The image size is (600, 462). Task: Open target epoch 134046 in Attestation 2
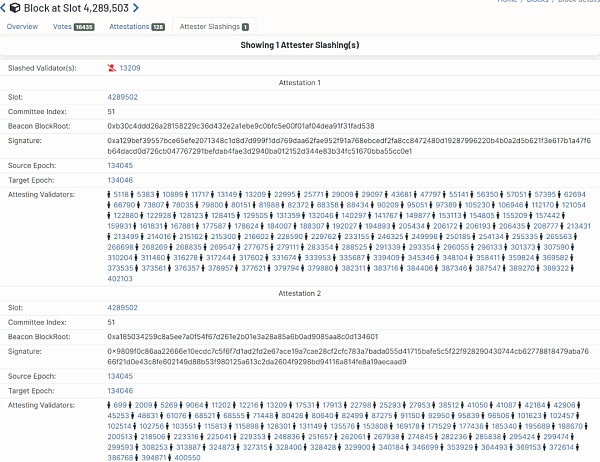(120, 390)
